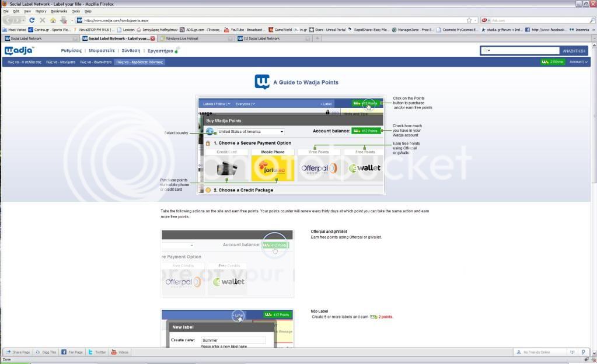Click the browser address bar

[268, 20]
